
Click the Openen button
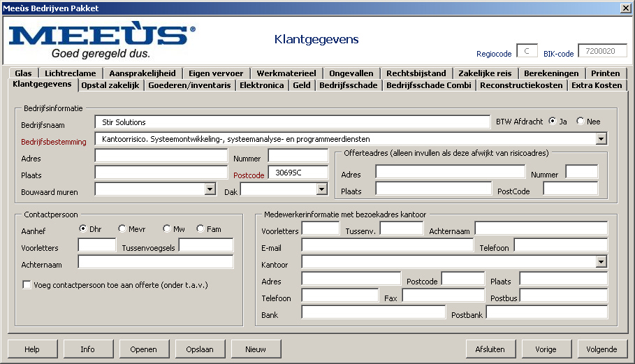[x=144, y=349]
